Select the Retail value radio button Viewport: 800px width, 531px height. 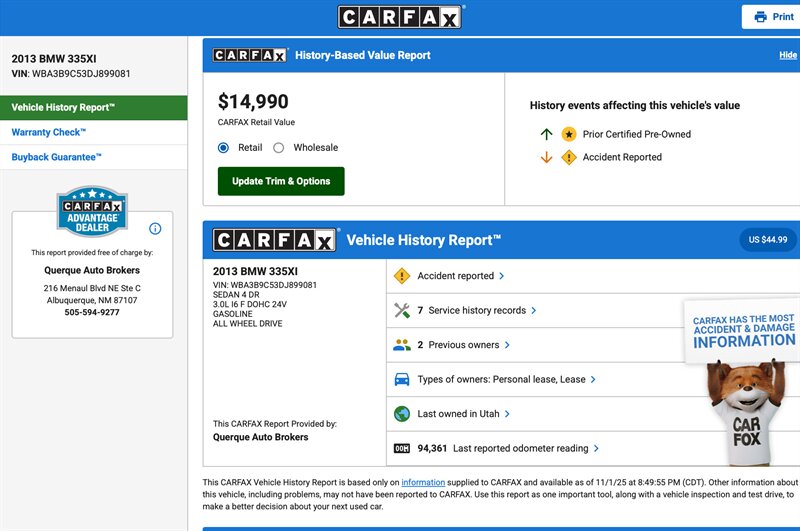coord(224,148)
